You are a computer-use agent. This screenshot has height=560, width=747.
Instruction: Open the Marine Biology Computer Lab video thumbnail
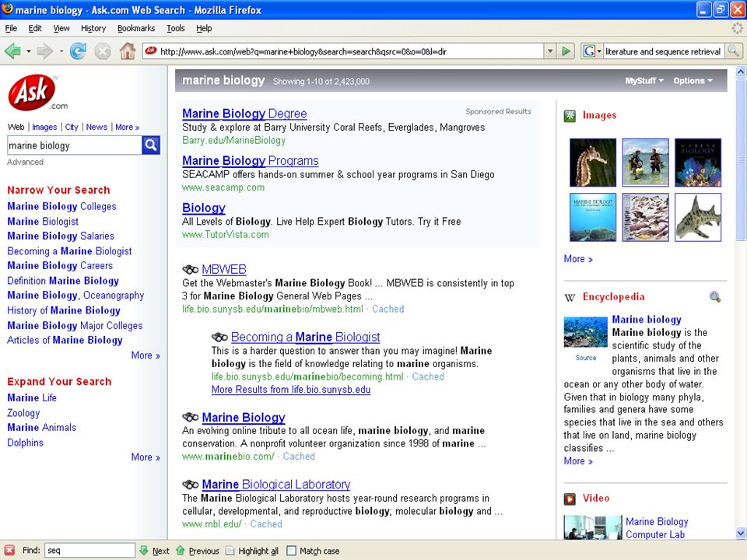click(593, 527)
